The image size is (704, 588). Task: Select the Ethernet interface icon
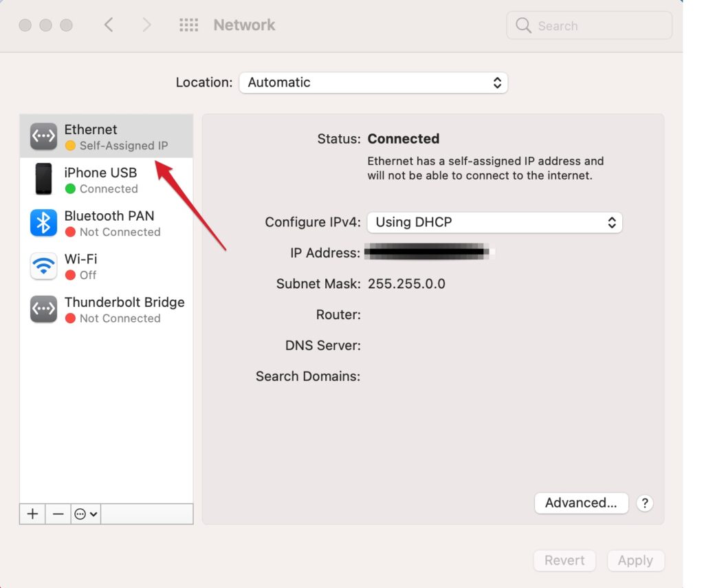43,135
